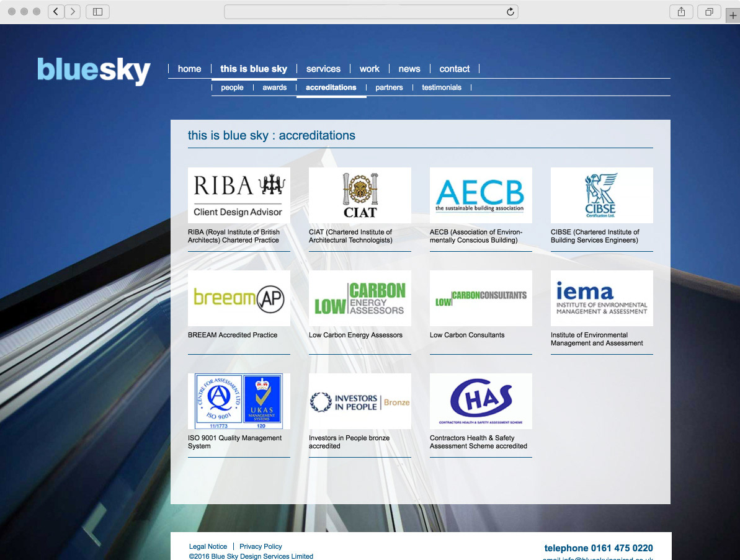Open a new tab with plus icon
This screenshot has height=560, width=740.
(x=733, y=15)
